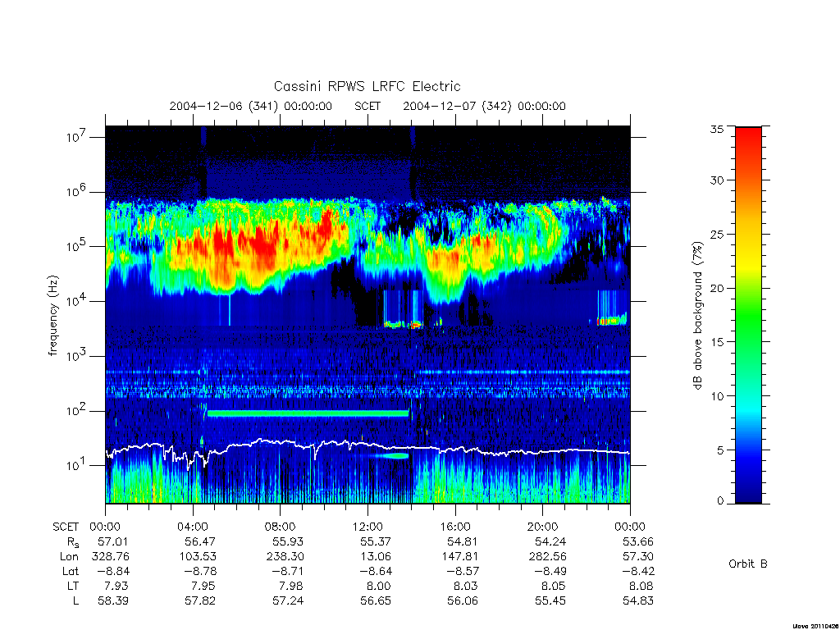Click the L row value 54.83
Screen dimensions: 840x630
pyautogui.click(x=638, y=600)
